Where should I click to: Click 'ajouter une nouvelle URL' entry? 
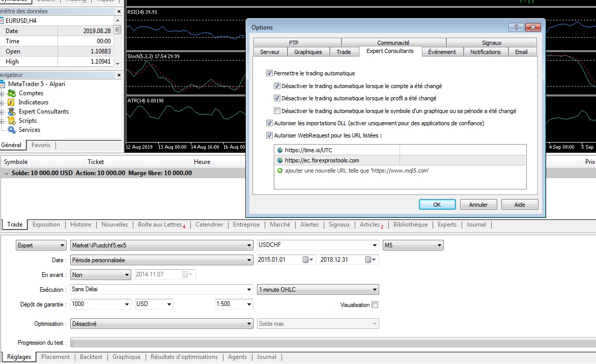tap(357, 171)
